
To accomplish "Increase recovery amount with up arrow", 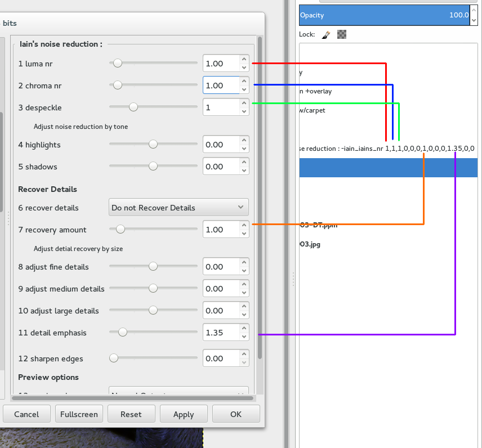I will (244, 226).
